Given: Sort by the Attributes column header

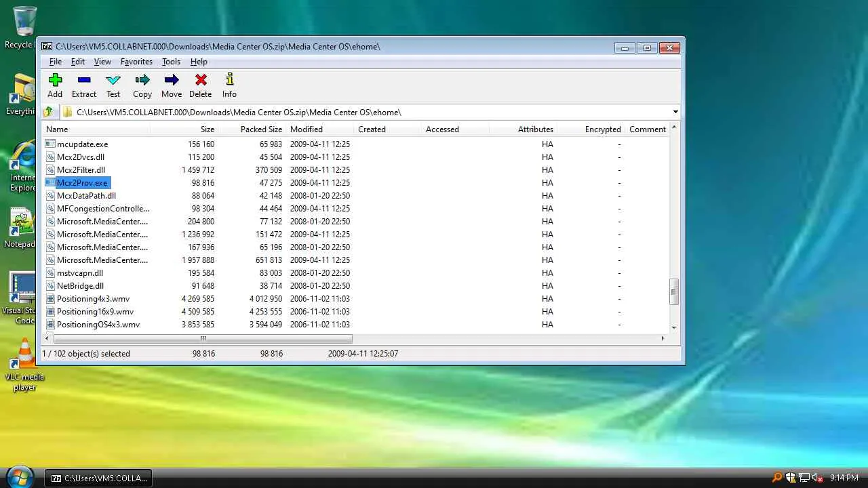Looking at the screenshot, I should click(523, 129).
